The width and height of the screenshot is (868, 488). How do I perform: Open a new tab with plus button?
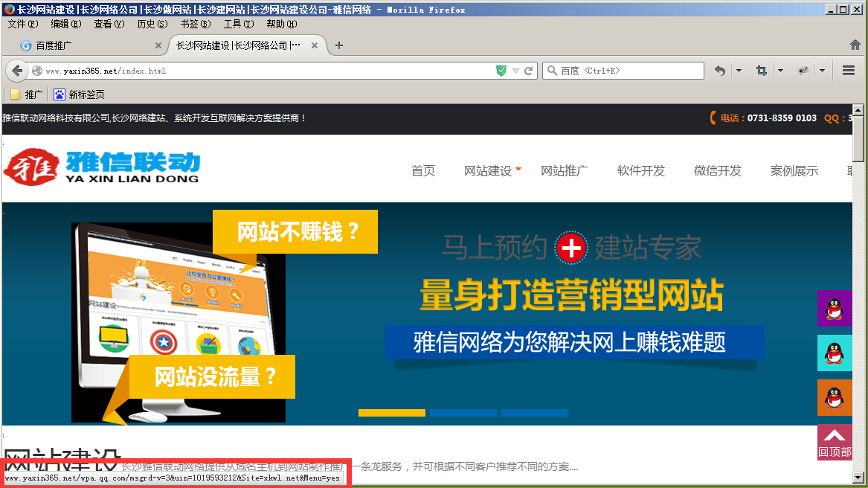point(339,45)
